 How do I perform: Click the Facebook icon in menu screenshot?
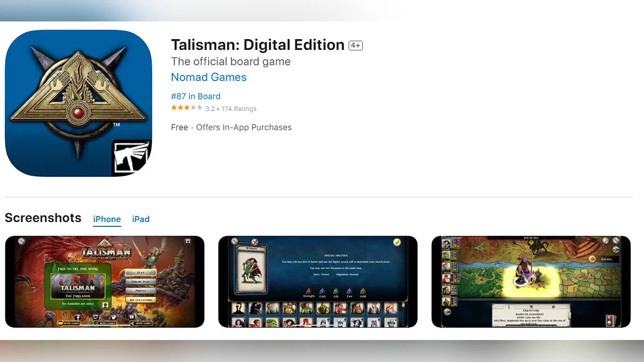pos(78,317)
